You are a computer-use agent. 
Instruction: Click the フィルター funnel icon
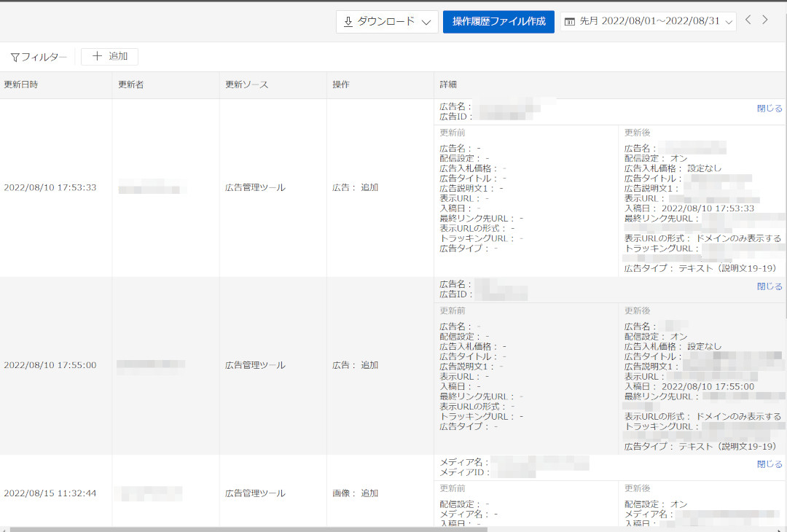[15, 57]
